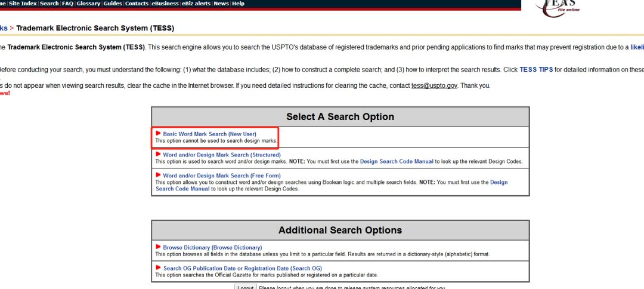The height and width of the screenshot is (289, 644).
Task: Open Guides in the top navigation
Action: click(113, 4)
